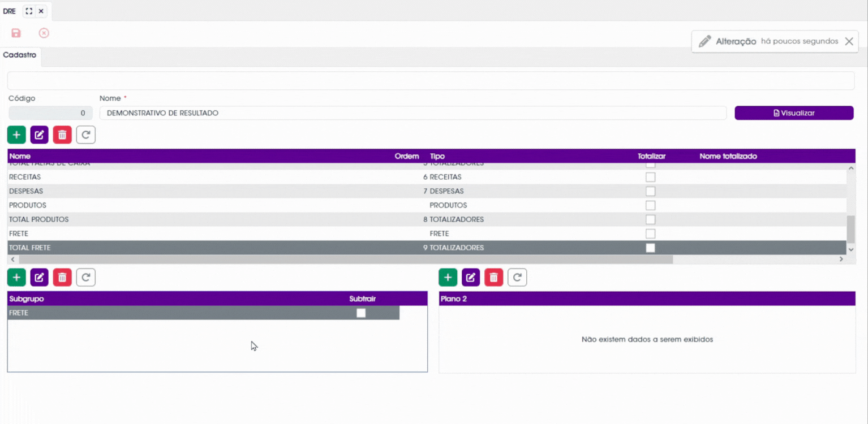Close the DRE tab
The image size is (868, 424).
coord(41,11)
